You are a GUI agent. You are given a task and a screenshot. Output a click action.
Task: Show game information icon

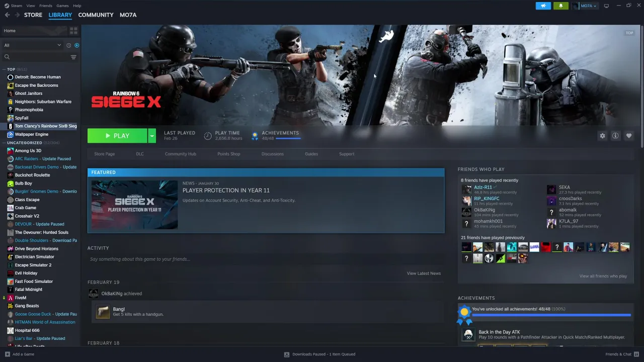(615, 136)
